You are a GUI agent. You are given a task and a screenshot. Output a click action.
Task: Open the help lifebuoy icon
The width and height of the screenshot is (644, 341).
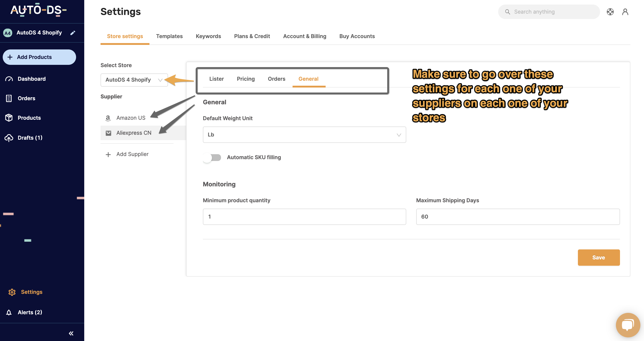coord(610,12)
